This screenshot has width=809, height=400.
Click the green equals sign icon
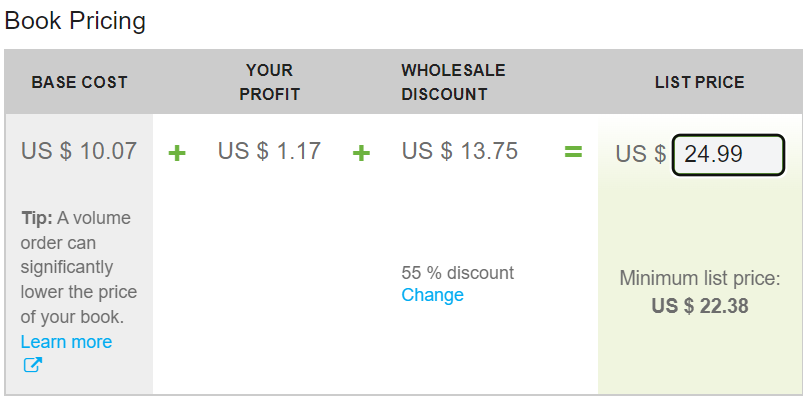573,152
